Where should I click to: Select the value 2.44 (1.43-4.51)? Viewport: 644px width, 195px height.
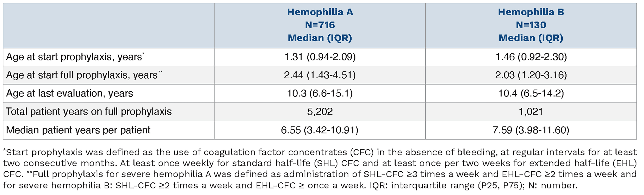320,75
